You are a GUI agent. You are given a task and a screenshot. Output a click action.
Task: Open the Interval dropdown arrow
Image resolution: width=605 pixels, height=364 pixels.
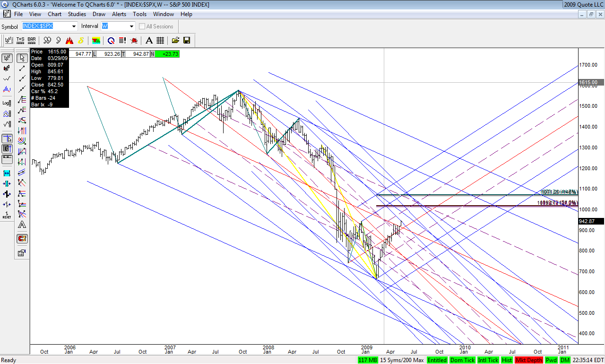point(132,26)
